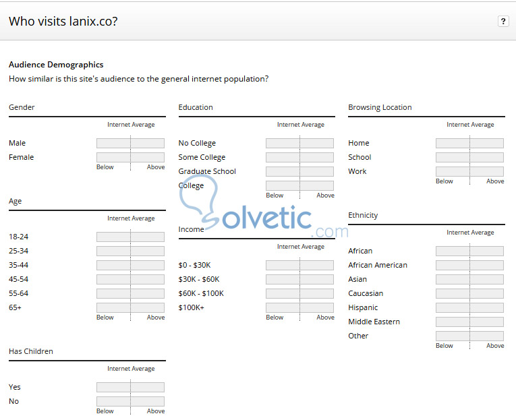Click the 'Middle Eastern' ethnicity label
516x420 pixels.
pyautogui.click(x=374, y=322)
